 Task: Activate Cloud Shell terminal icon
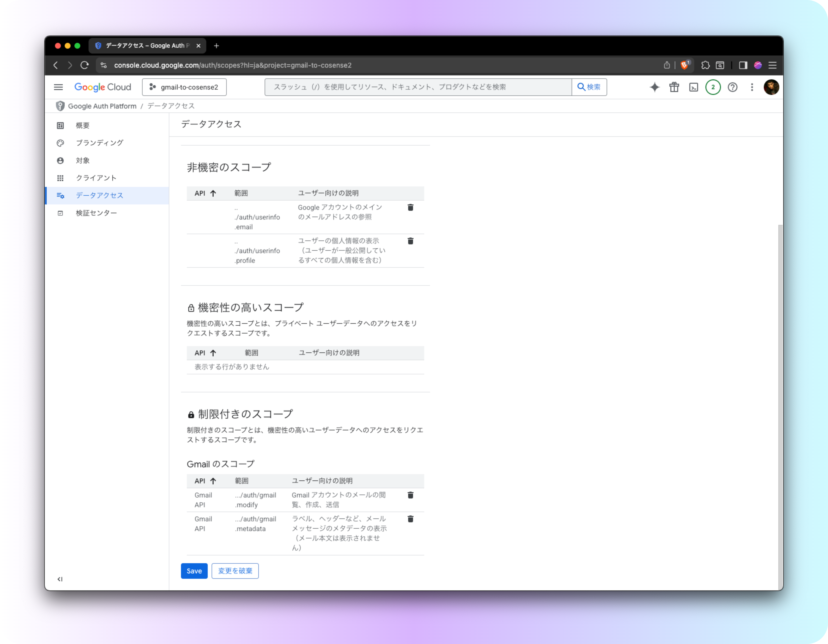[x=694, y=87]
